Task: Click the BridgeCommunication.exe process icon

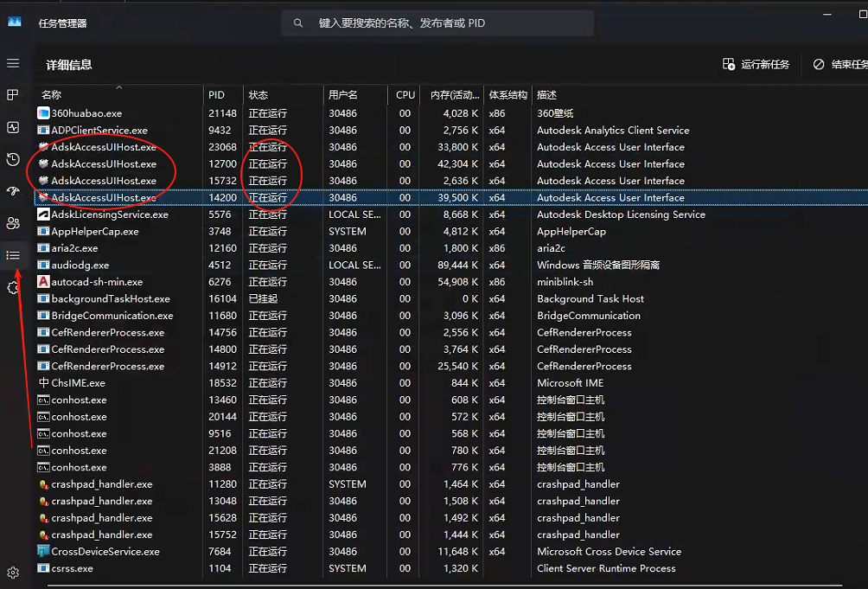Action: pyautogui.click(x=43, y=316)
